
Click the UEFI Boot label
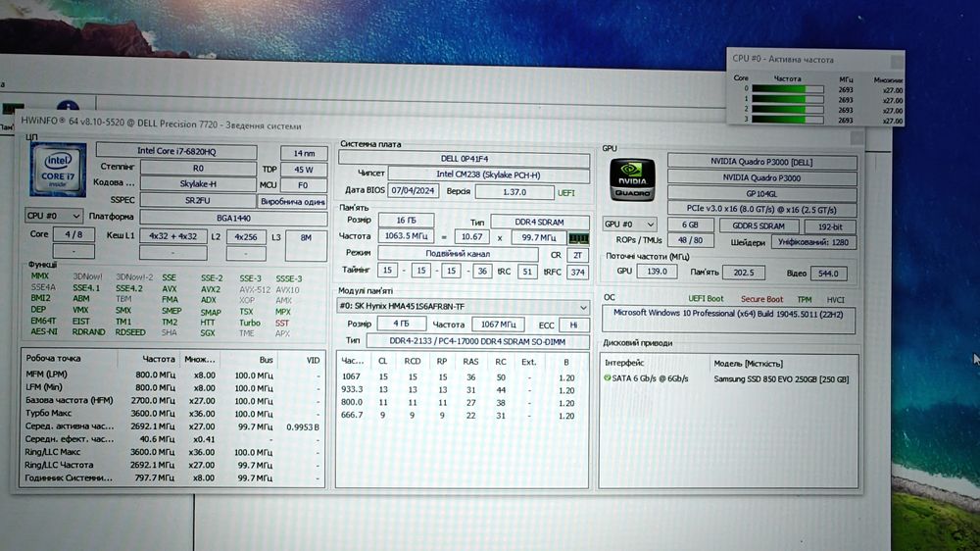pos(706,298)
